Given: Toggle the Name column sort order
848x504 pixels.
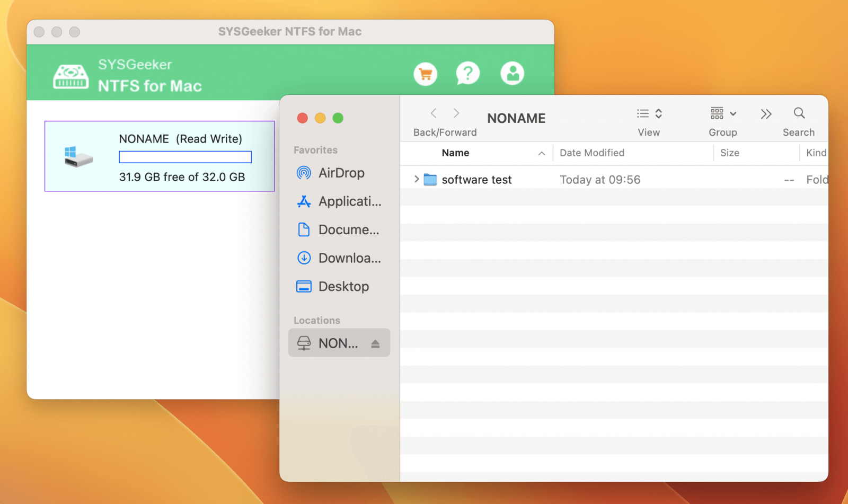Looking at the screenshot, I should (x=541, y=153).
